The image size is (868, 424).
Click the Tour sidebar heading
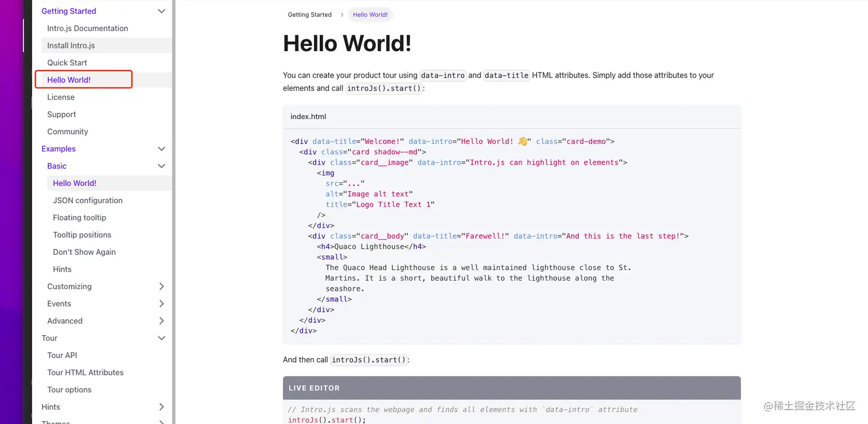point(49,338)
